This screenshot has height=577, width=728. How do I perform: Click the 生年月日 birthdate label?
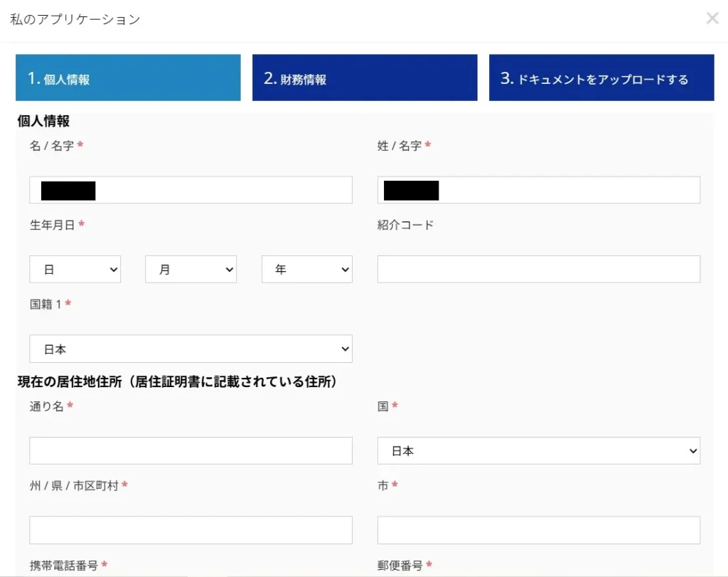click(50, 225)
